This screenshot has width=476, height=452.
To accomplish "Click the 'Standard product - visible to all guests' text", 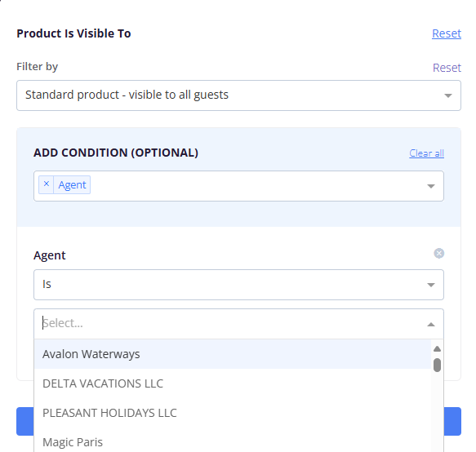I will pos(127,95).
